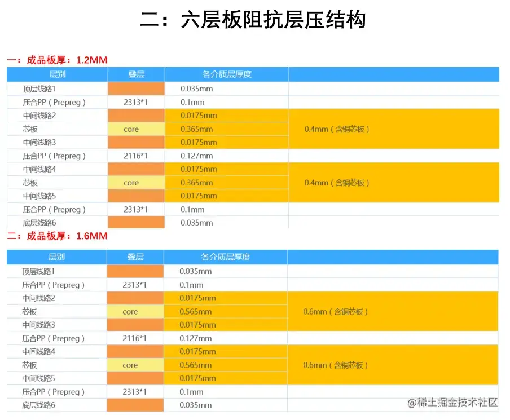
Task: Click "层别" header in the 1.6MM table
Action: (x=56, y=257)
